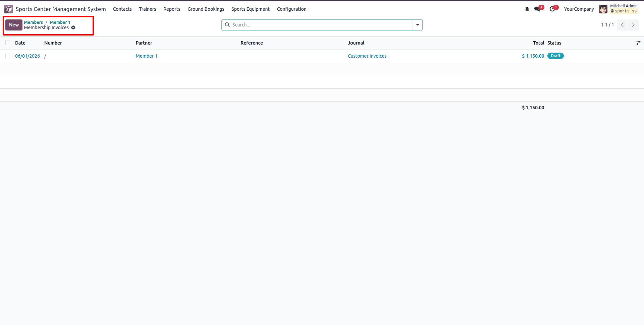Sort by the Journal column header
This screenshot has width=644, height=325.
[x=356, y=43]
